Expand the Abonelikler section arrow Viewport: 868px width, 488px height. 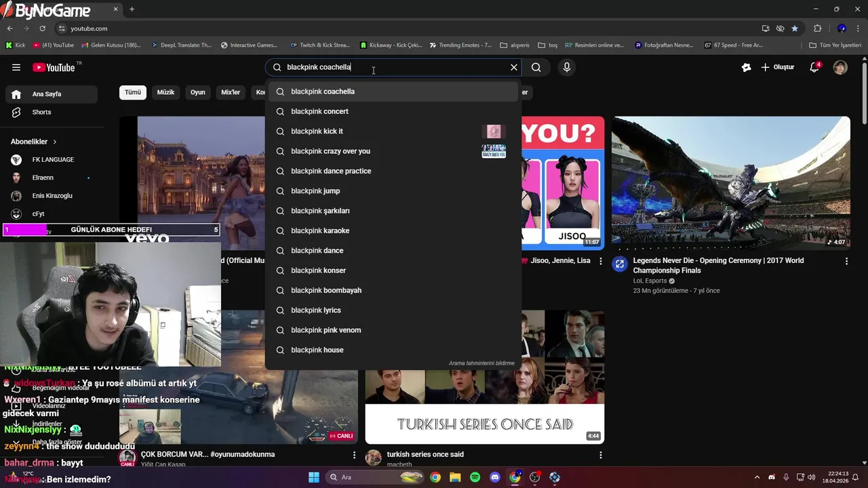(x=55, y=142)
